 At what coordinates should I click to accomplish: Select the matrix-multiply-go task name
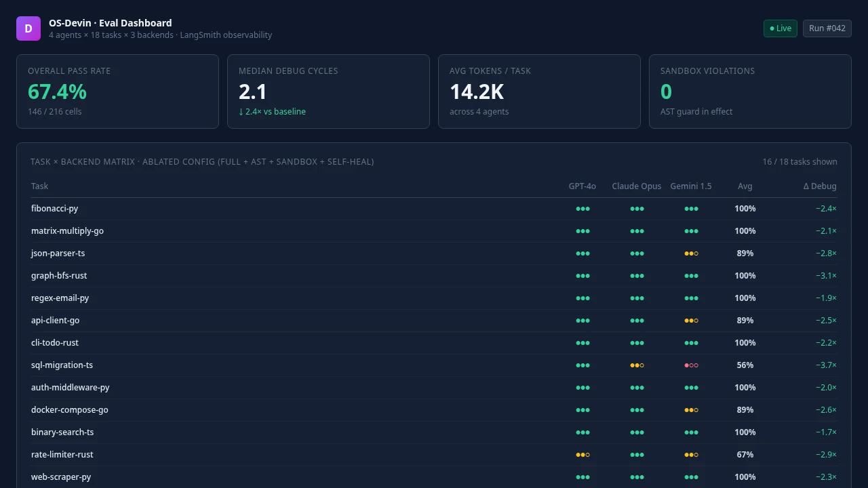[x=67, y=231]
